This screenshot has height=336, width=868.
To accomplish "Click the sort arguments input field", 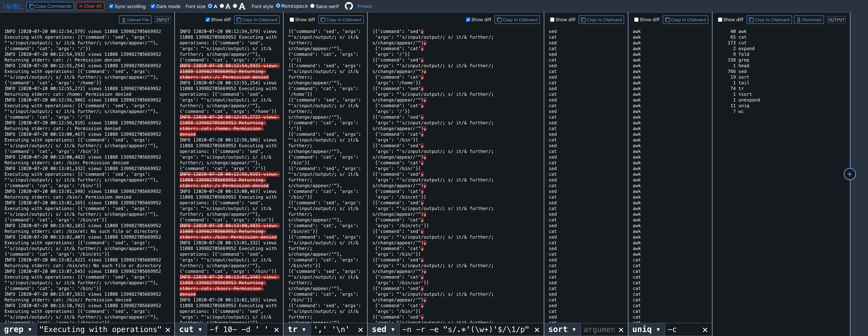I will pos(599,330).
